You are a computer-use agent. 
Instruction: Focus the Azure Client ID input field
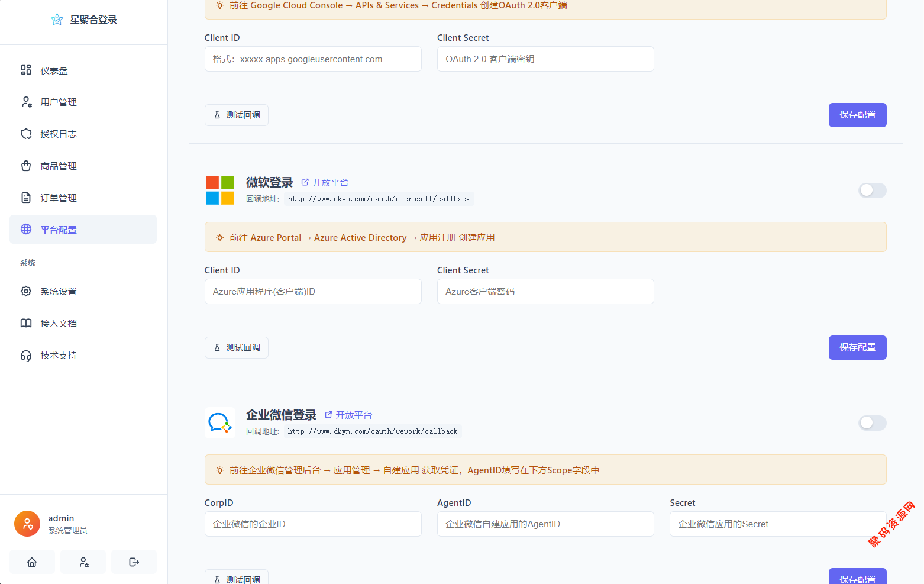tap(312, 292)
